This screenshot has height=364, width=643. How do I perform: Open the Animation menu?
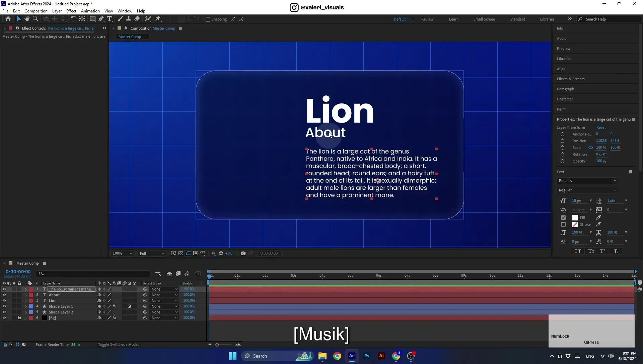[x=90, y=11]
